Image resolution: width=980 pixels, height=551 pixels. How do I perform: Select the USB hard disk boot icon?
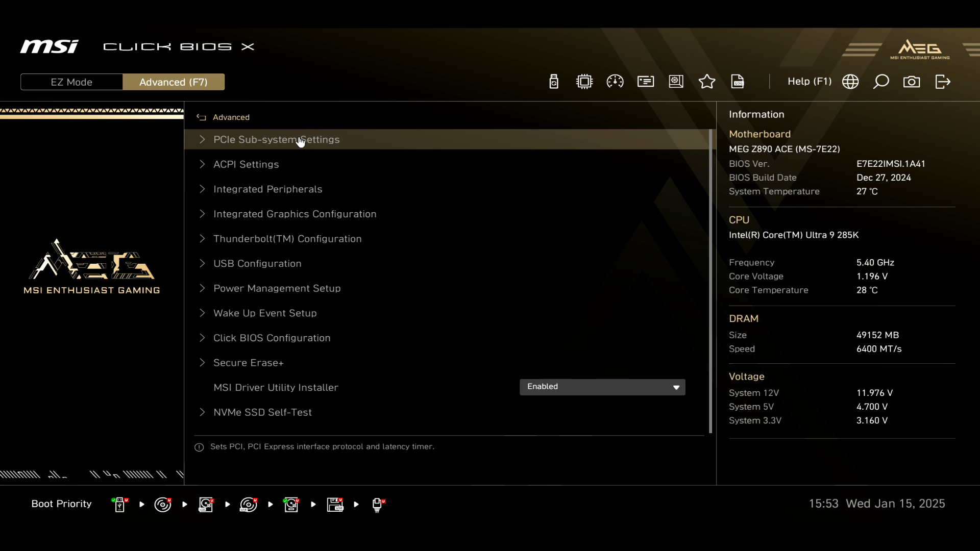tap(206, 505)
